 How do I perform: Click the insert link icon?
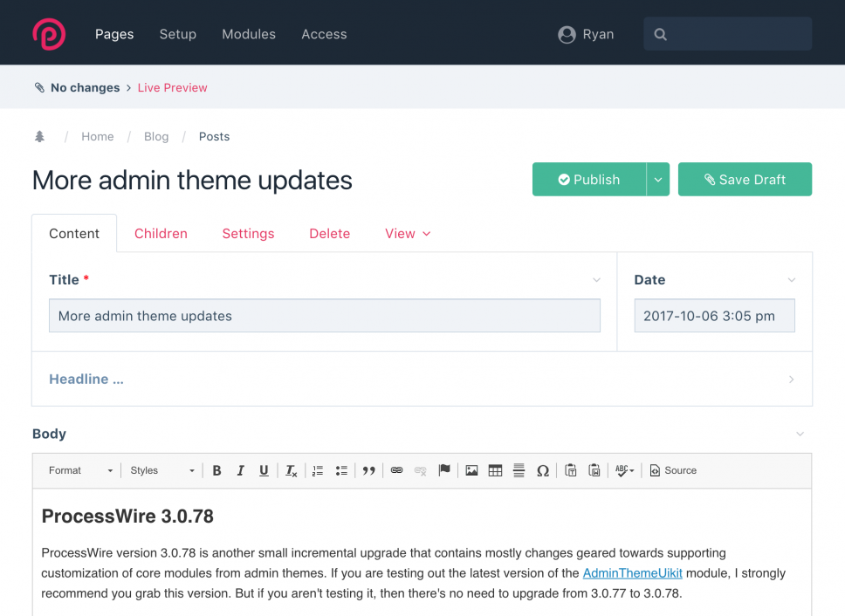point(396,470)
